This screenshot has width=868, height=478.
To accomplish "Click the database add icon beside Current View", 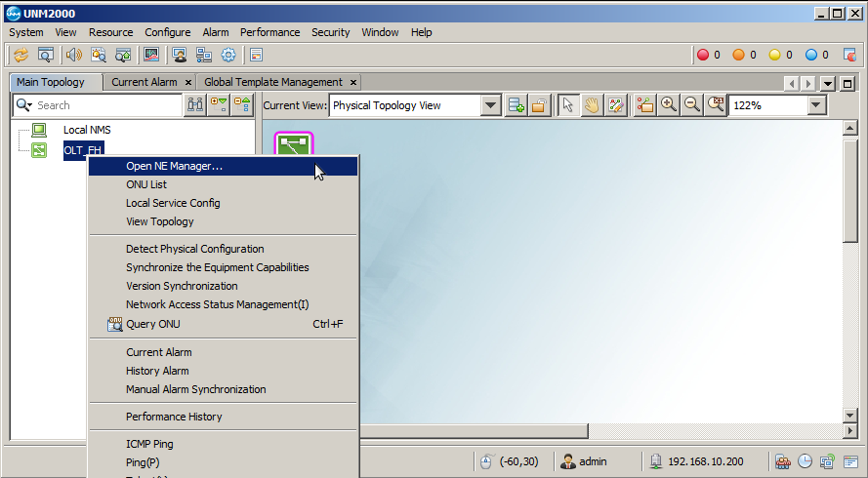I will tap(516, 105).
